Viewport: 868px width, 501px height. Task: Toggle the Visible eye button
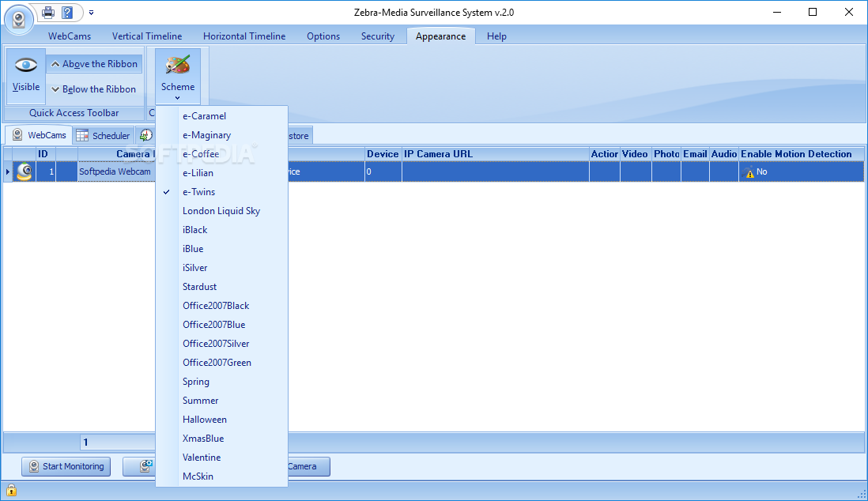[26, 76]
